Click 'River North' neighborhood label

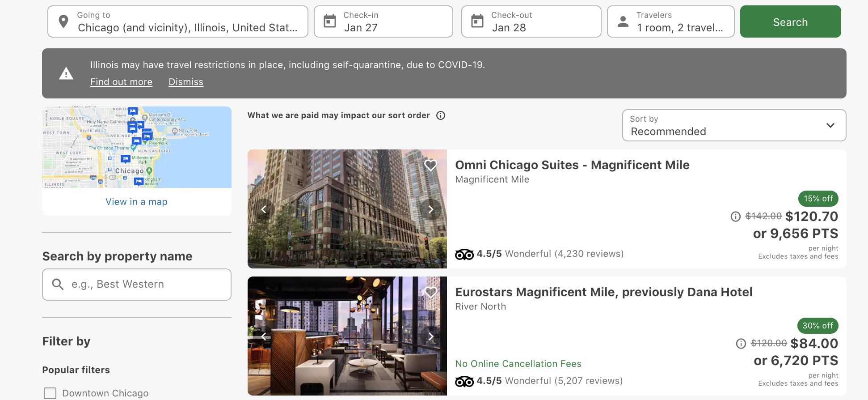coord(480,306)
